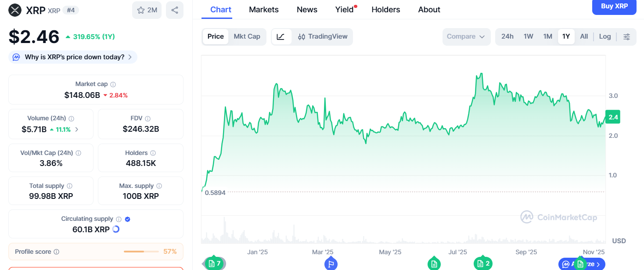Screen dimensions: 644x270
Task: Open 'Why is XRP's price down today?'
Action: 73,57
